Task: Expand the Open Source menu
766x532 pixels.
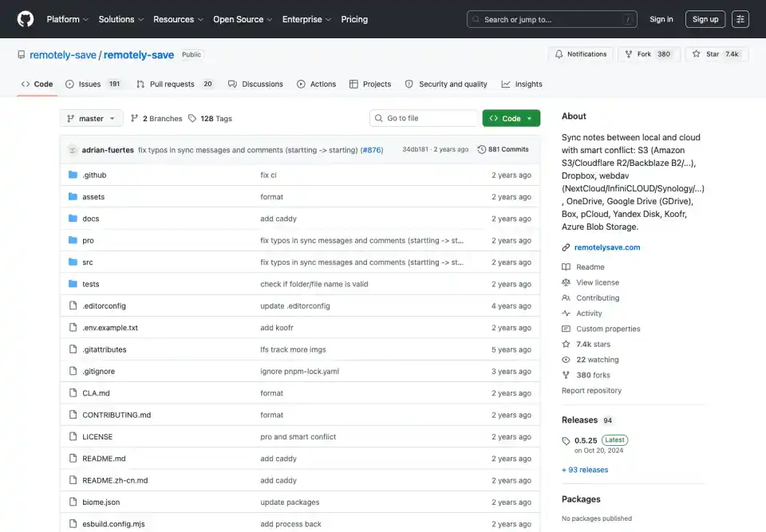Action: (243, 19)
